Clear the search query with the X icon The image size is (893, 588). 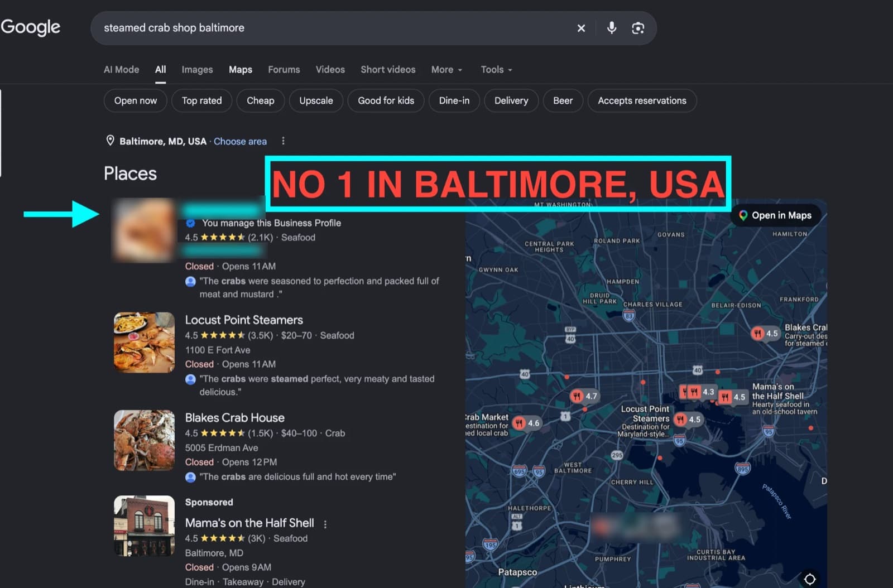(581, 28)
